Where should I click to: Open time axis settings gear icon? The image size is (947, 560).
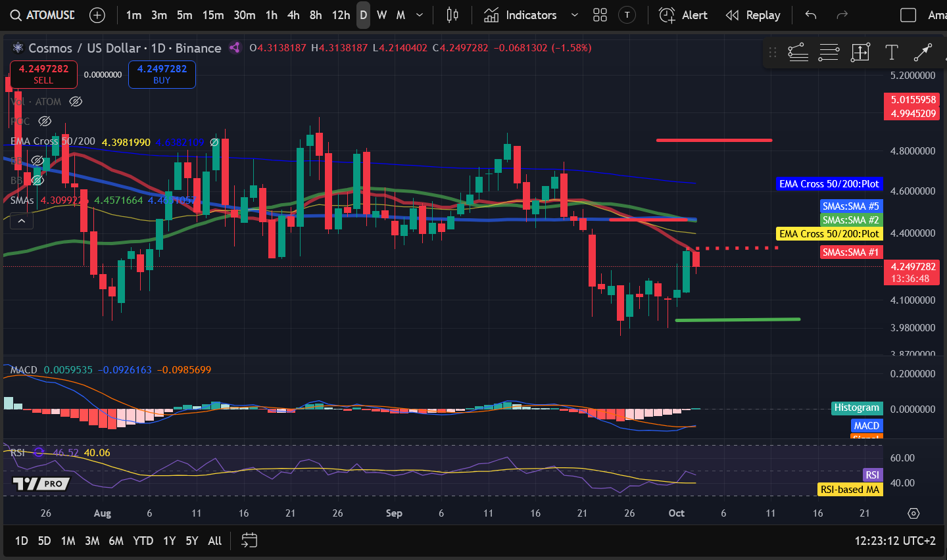[x=913, y=513]
